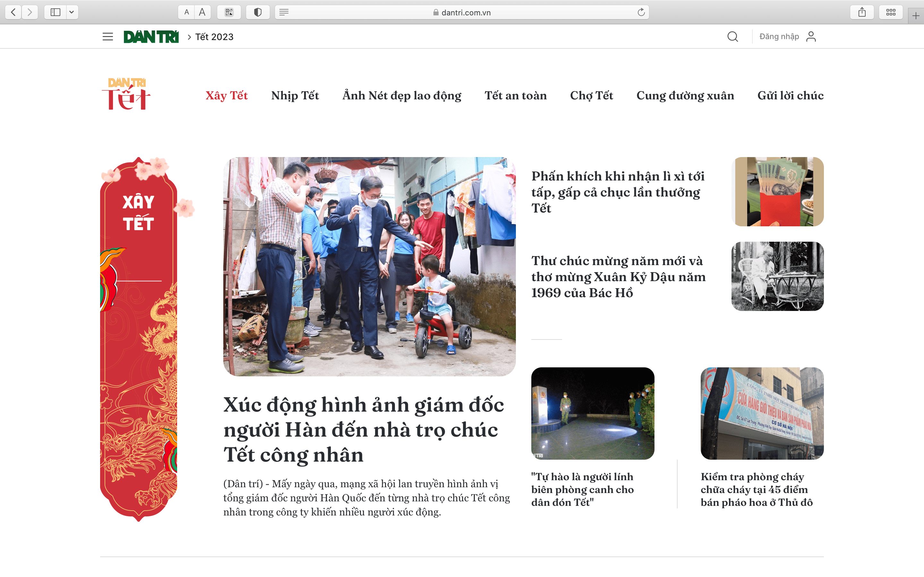924x577 pixels.
Task: Open the Gửi lời chúc menu item
Action: (x=790, y=96)
